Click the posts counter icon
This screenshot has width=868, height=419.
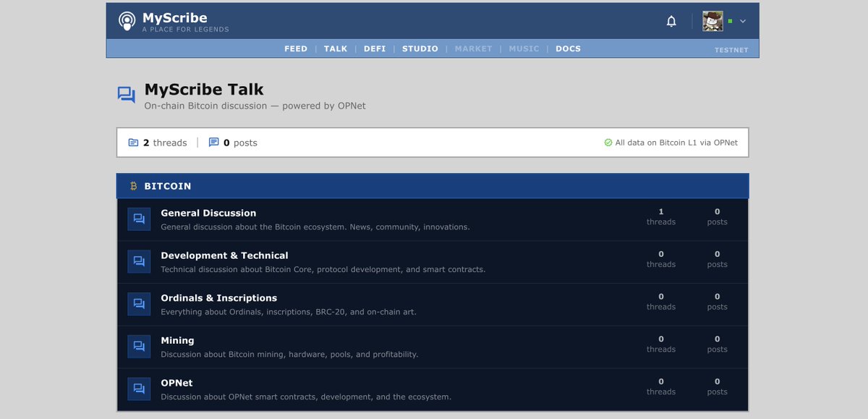click(213, 143)
